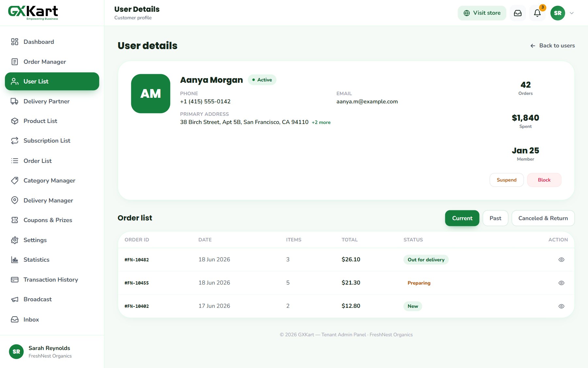Click the Sarah Reynolds profile footer
Screen dimensions: 588x368
pyautogui.click(x=52, y=352)
